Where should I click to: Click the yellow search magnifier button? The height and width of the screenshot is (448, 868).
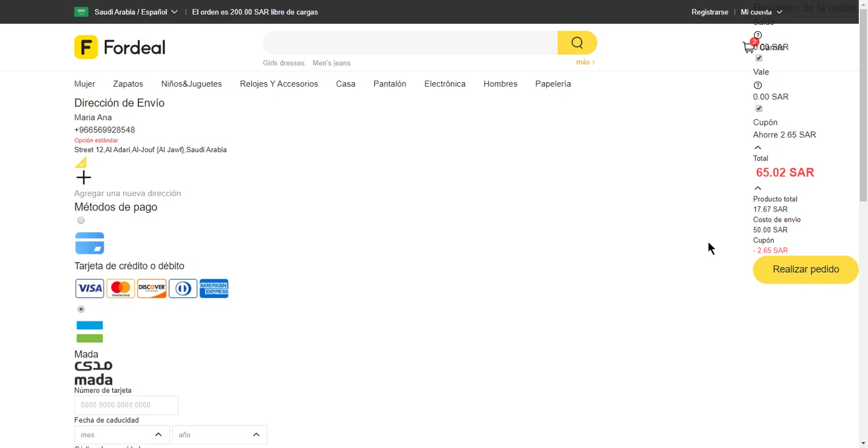pos(577,43)
